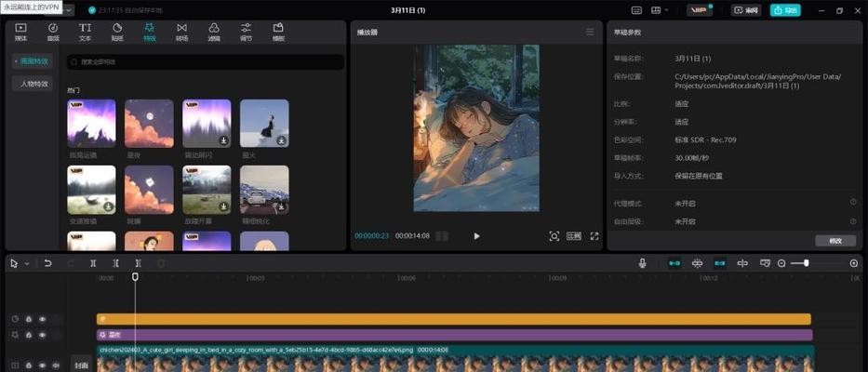Split clip at playhead
The height and width of the screenshot is (372, 868).
pyautogui.click(x=93, y=263)
